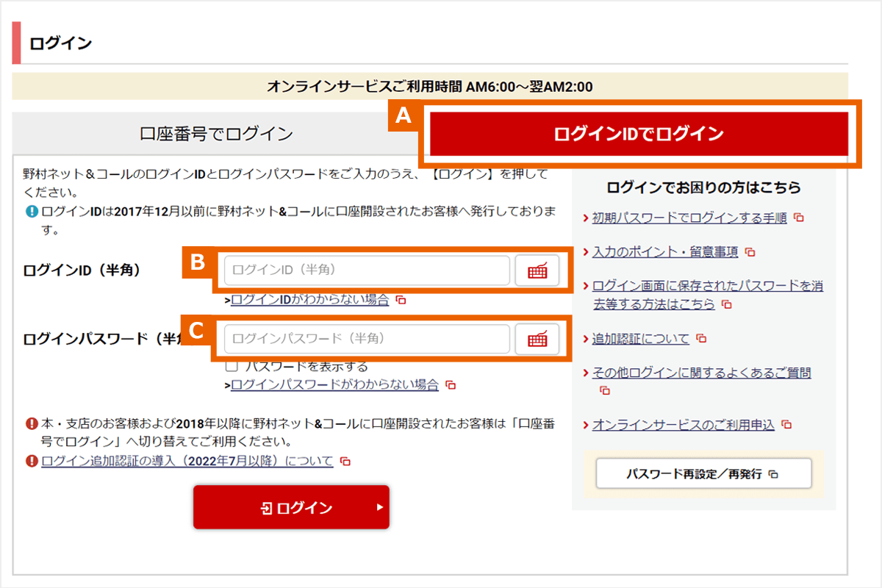This screenshot has height=588, width=882.
Task: Open 初期パスワードでログインする手順 link
Action: click(689, 218)
